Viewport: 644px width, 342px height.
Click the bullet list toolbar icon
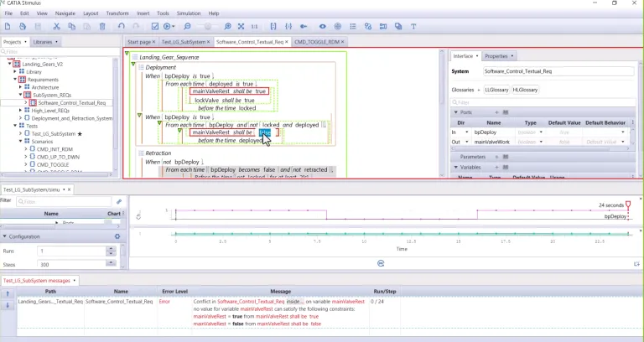(353, 26)
